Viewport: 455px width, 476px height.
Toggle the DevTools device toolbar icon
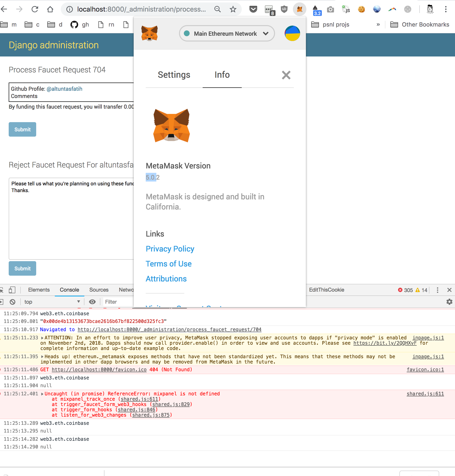12,290
